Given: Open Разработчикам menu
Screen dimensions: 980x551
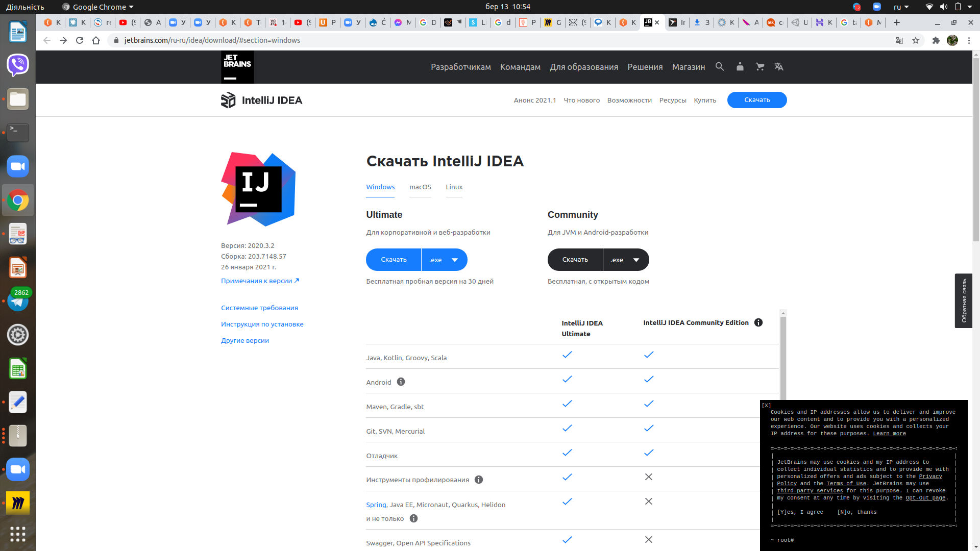Looking at the screenshot, I should click(x=461, y=67).
